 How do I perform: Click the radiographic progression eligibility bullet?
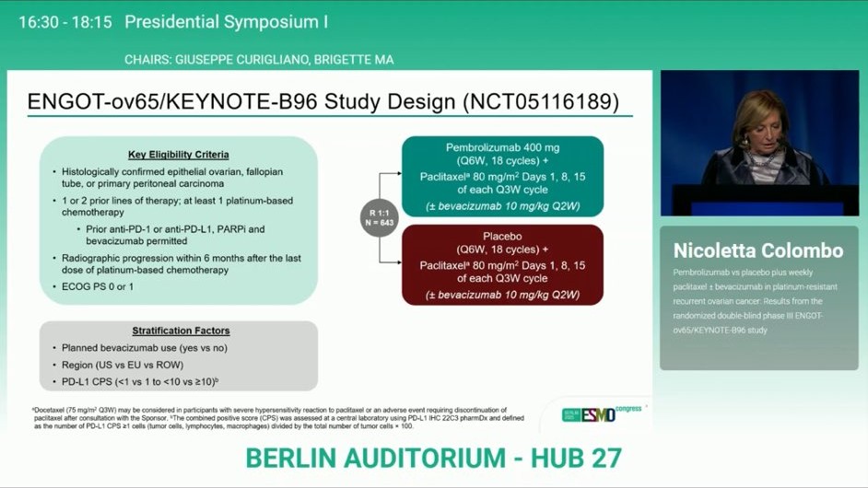[x=181, y=264]
